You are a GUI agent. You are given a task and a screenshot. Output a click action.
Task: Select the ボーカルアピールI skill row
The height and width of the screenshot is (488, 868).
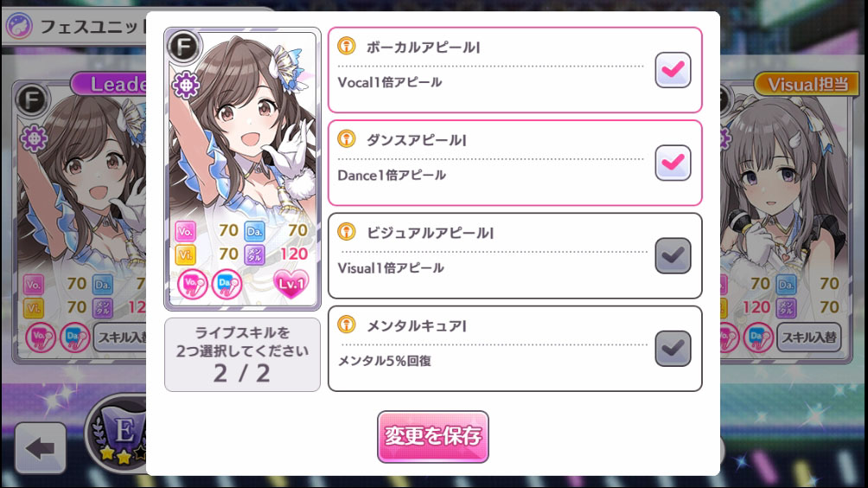pos(514,70)
